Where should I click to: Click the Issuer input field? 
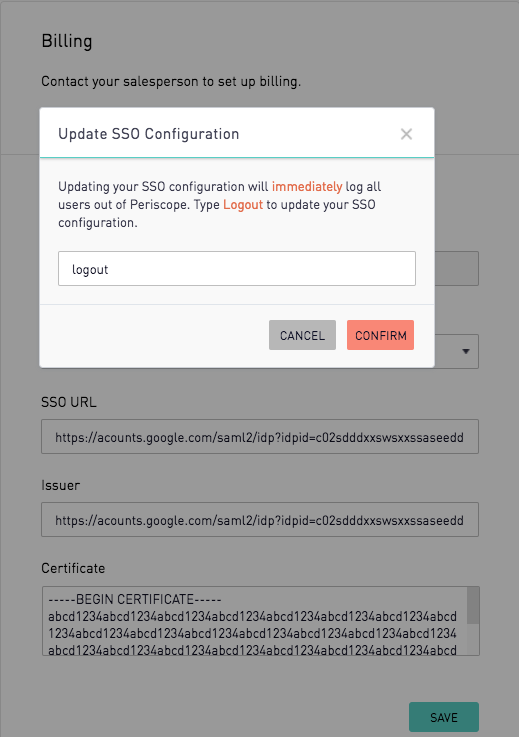[x=260, y=519]
